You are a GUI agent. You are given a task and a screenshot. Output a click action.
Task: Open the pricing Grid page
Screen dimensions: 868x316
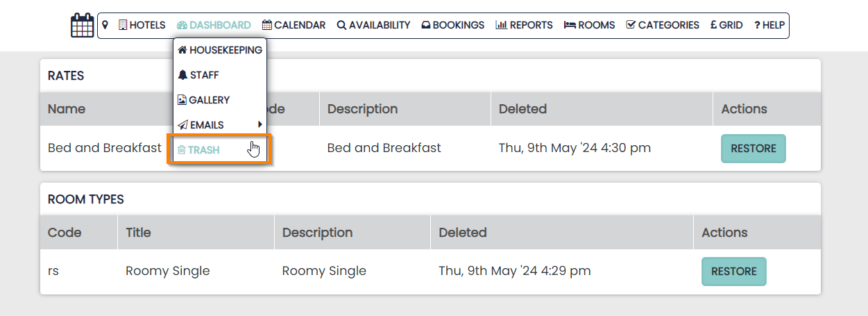[x=726, y=25]
